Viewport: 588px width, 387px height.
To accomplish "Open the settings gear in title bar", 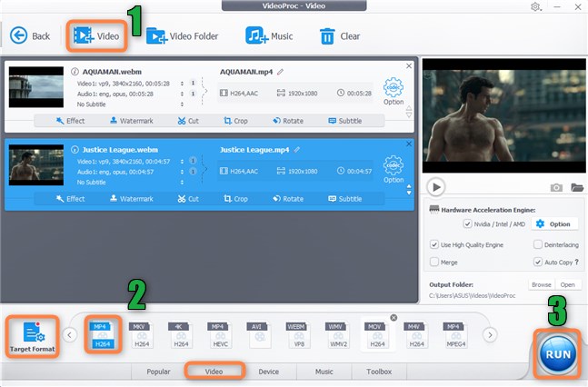I will pyautogui.click(x=535, y=6).
